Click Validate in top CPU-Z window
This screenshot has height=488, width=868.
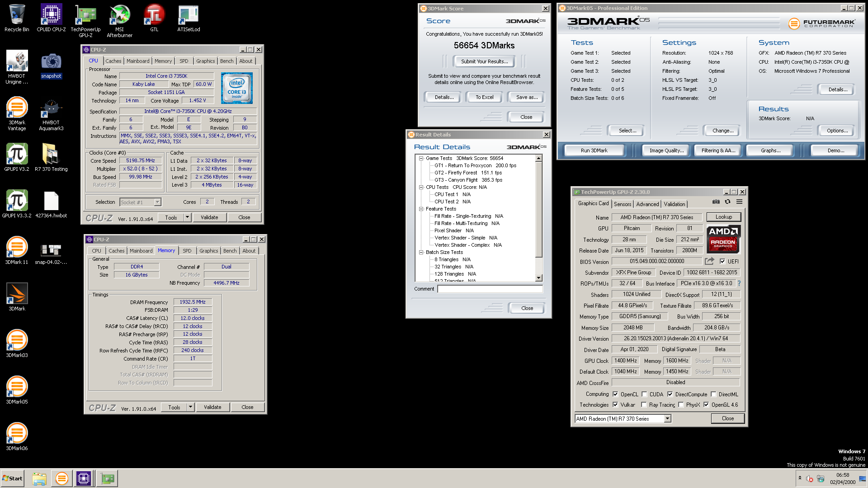pyautogui.click(x=209, y=217)
